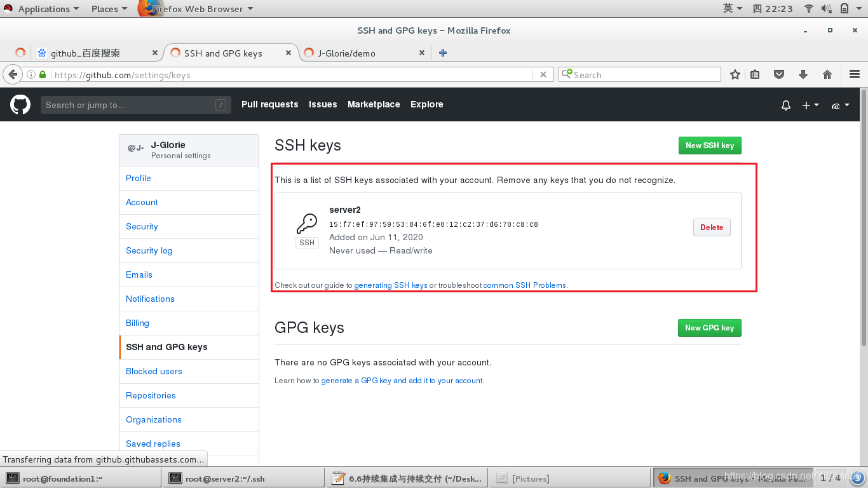Open Account settings
Image resolution: width=868 pixels, height=488 pixels.
(x=189, y=202)
